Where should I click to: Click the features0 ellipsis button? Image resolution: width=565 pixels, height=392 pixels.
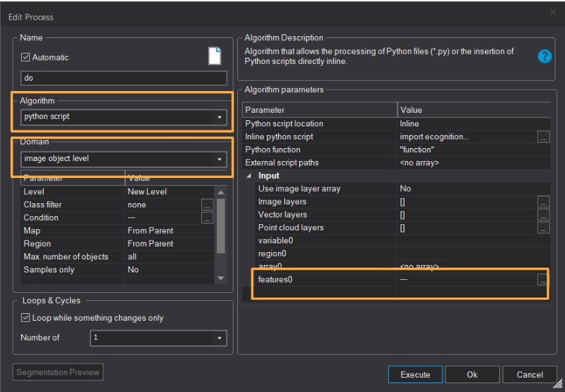tap(542, 279)
